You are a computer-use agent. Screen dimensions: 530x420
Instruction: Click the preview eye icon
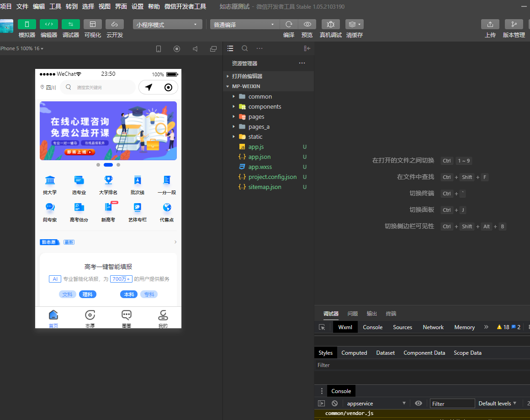(x=307, y=24)
